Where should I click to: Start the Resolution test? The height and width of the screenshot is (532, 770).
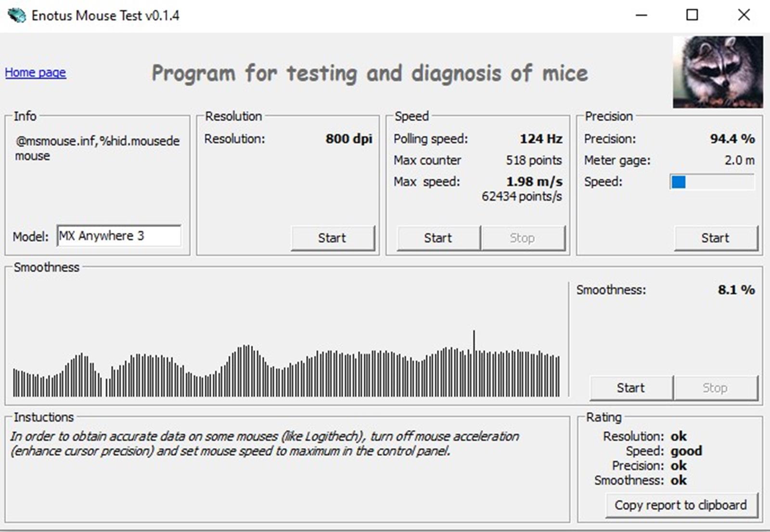click(x=332, y=238)
